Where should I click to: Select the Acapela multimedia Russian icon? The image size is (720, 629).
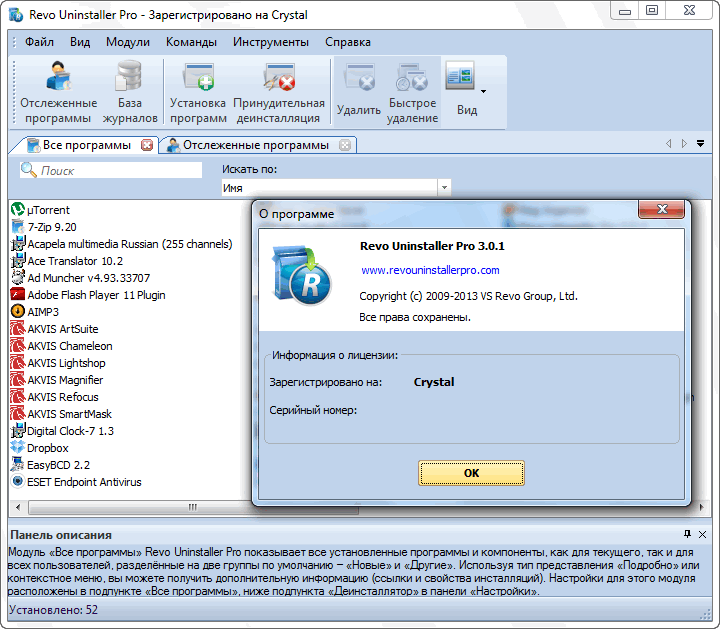(17, 243)
